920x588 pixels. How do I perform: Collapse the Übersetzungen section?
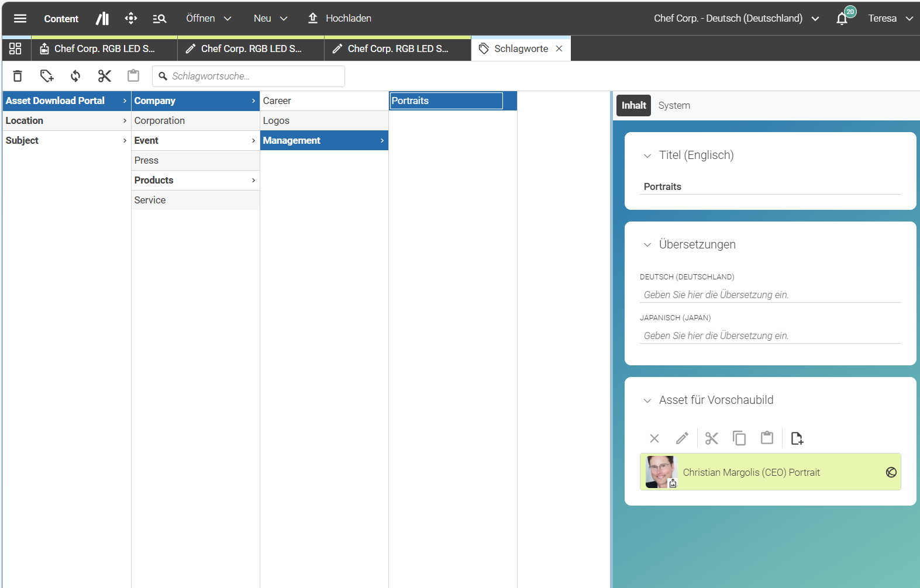point(647,245)
